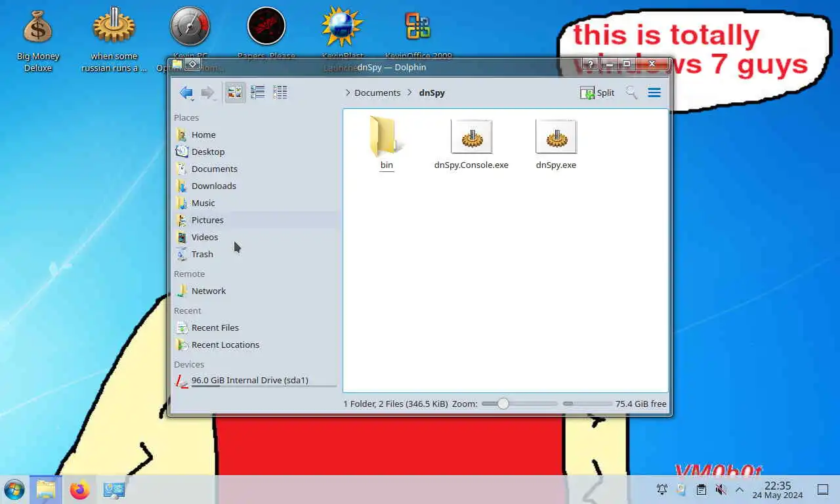Adjust the Zoom slider in status bar
Viewport: 840px width, 504px height.
519,404
